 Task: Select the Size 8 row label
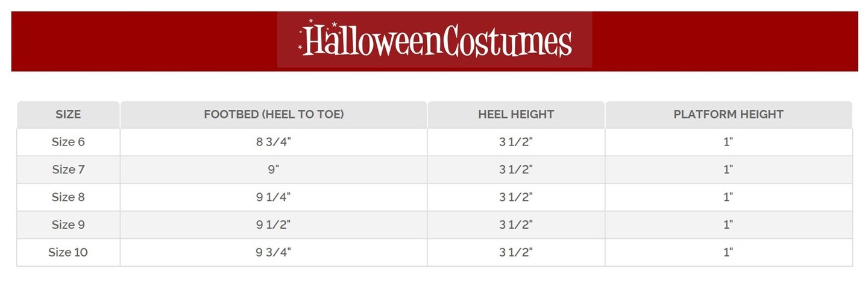[68, 197]
